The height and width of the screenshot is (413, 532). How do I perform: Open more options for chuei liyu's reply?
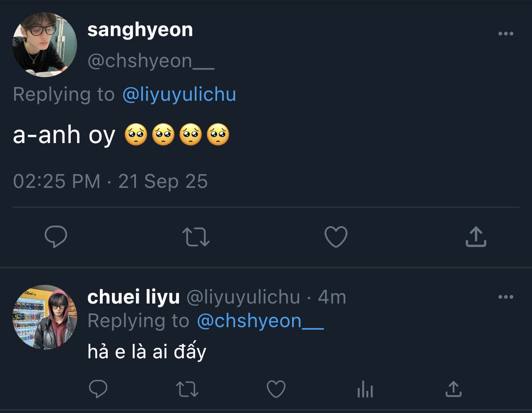[505, 297]
